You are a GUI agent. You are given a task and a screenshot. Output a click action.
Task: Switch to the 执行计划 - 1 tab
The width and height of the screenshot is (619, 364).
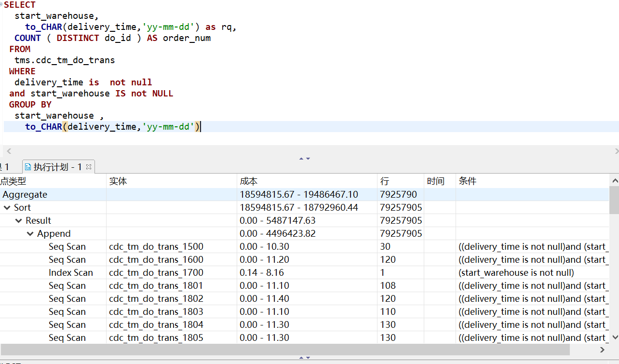click(57, 167)
